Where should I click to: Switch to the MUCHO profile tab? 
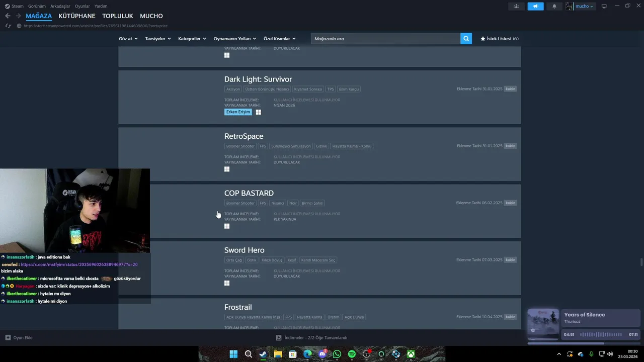[x=151, y=16]
